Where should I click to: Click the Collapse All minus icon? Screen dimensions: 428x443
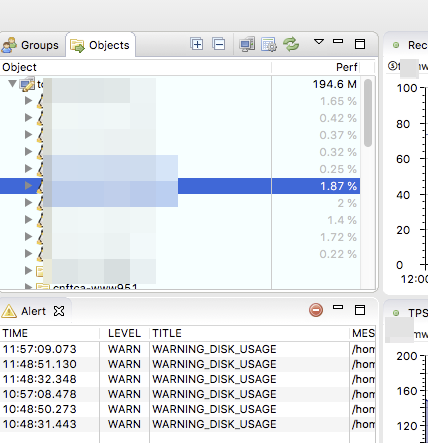pyautogui.click(x=219, y=44)
